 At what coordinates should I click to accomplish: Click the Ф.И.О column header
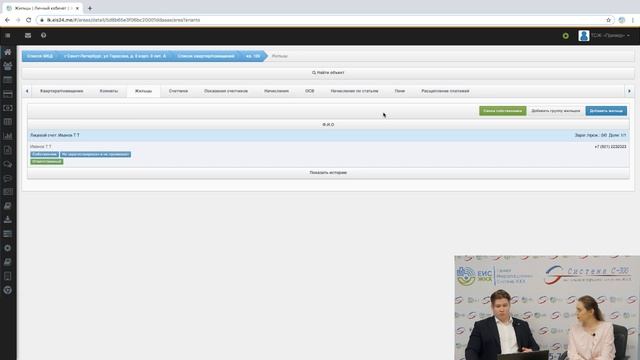[x=328, y=124]
